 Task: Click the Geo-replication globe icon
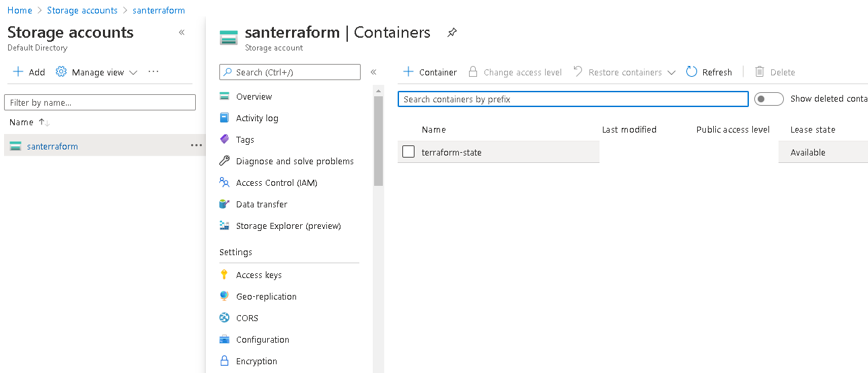(x=225, y=296)
